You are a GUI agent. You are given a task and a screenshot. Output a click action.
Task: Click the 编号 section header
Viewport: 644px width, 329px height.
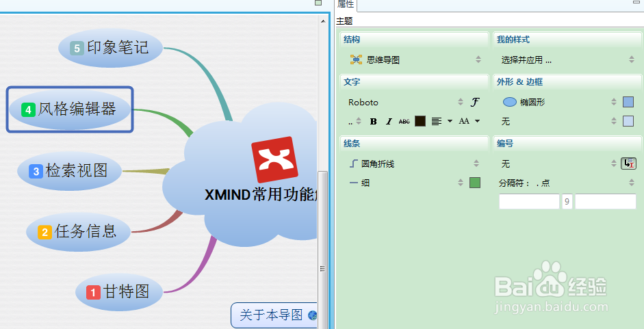tap(505, 144)
